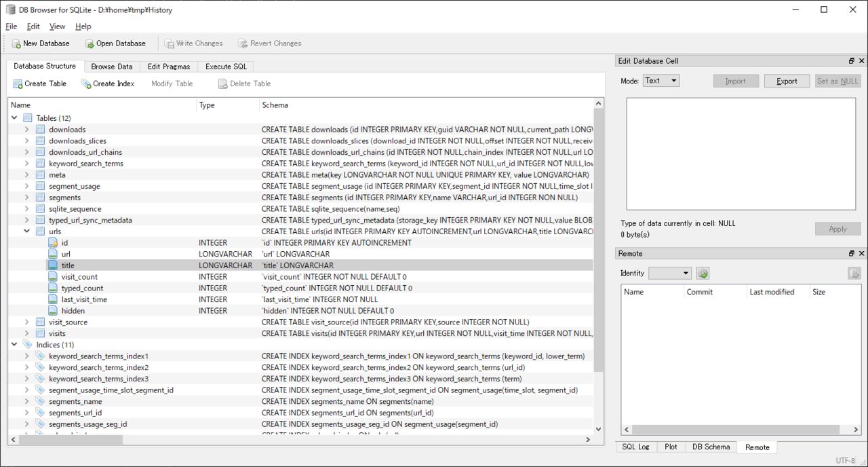Click the Remote panel upload database icon
This screenshot has width=868, height=467.
pos(854,273)
